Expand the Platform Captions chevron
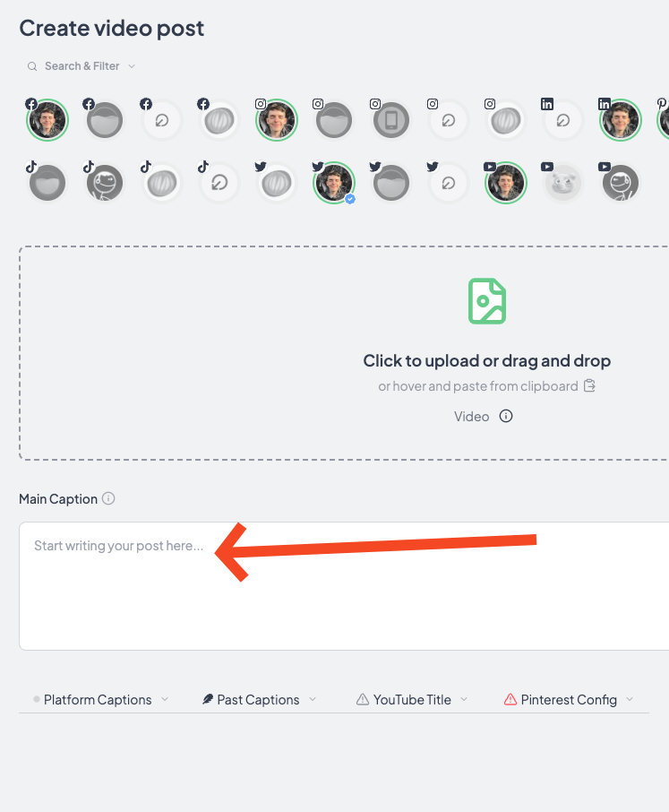The width and height of the screenshot is (669, 812). 165,699
